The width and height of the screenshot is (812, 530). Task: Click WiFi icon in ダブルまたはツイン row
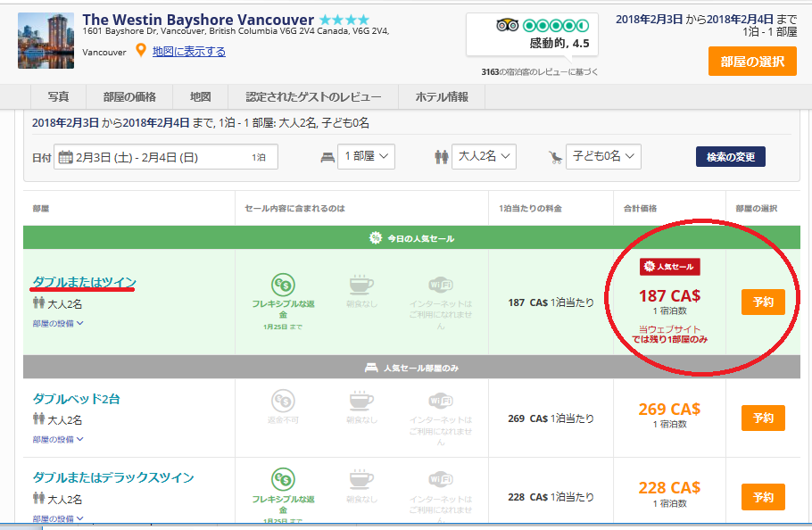point(441,285)
